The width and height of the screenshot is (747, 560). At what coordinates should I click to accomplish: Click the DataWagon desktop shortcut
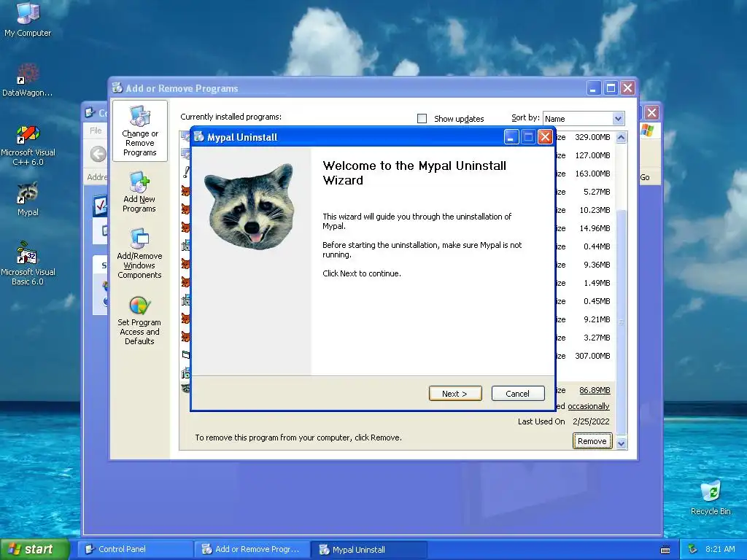(28, 80)
